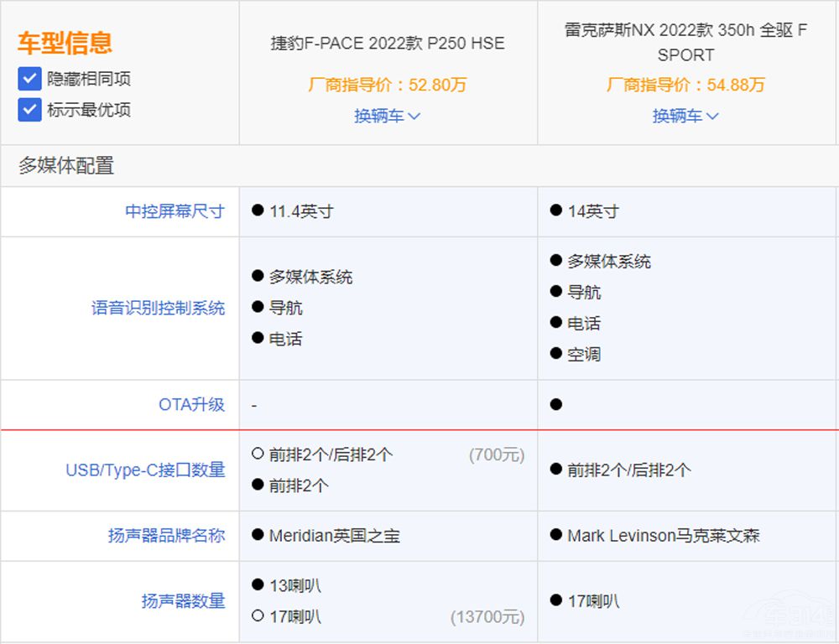Click the 扬声器品牌名称 parameter link

tap(166, 535)
